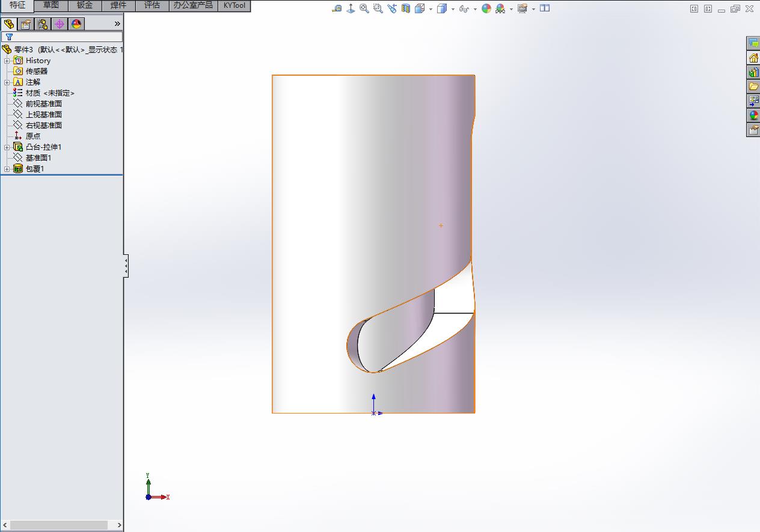Click the tree filter input field
The image size is (760, 532).
pyautogui.click(x=61, y=37)
